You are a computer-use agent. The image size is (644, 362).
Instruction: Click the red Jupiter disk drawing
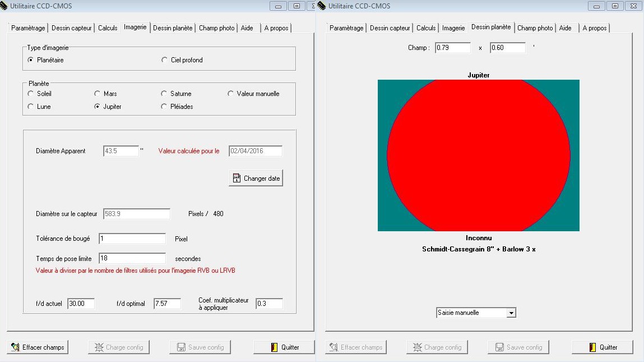[x=479, y=155]
